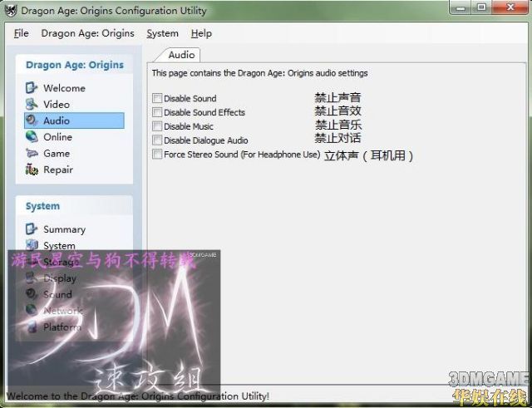Open the Sound info page
Image resolution: width=532 pixels, height=408 pixels.
click(x=57, y=294)
